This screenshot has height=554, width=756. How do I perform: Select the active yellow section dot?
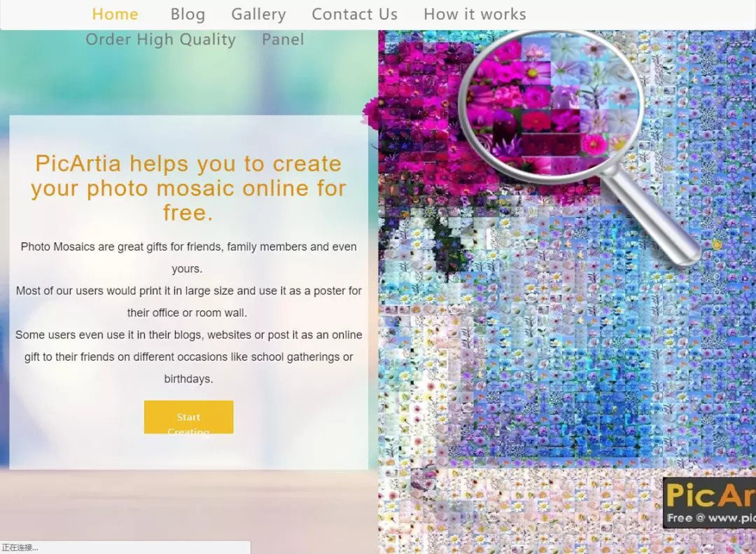point(717,245)
